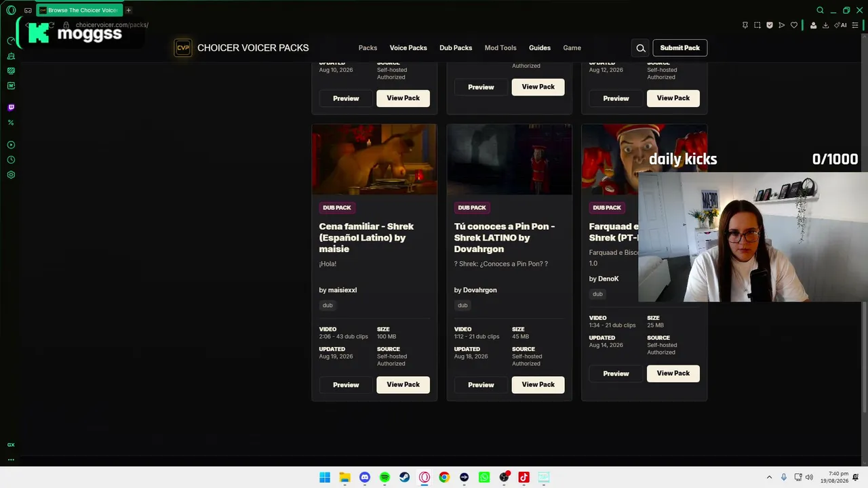
Task: Click the CHOICER VOICER PACKS site title
Action: tap(253, 48)
